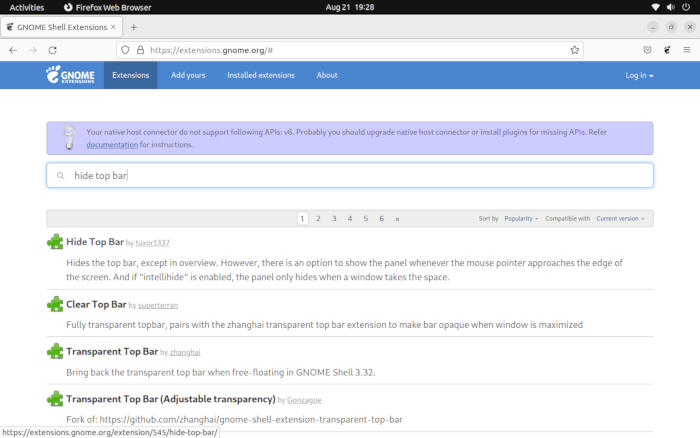Open the Transparent Top Bar extension
Viewport: 700px width, 438px height.
112,351
